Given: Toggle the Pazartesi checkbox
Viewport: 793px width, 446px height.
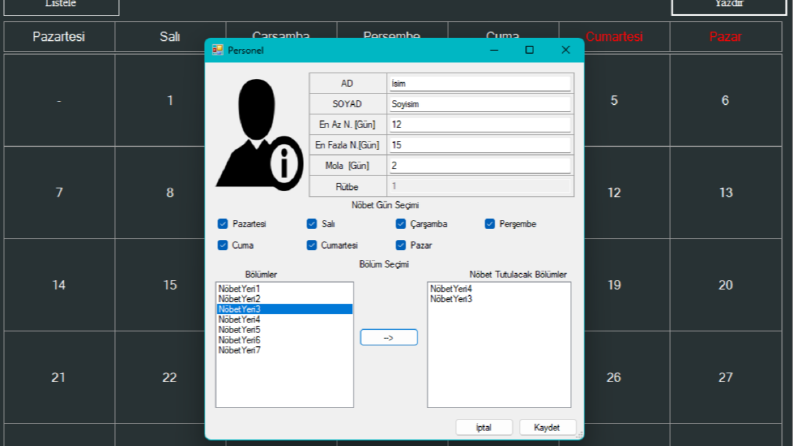Looking at the screenshot, I should point(223,224).
